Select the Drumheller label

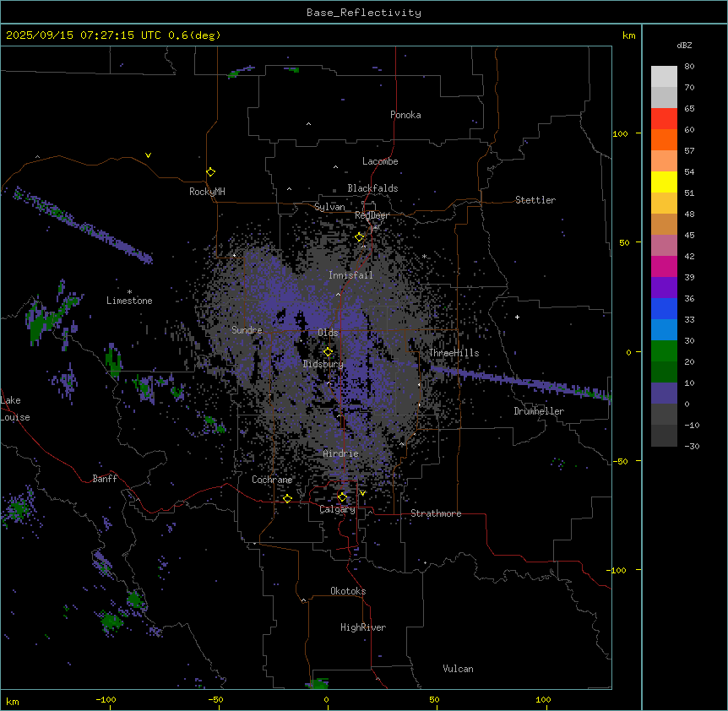pos(539,411)
